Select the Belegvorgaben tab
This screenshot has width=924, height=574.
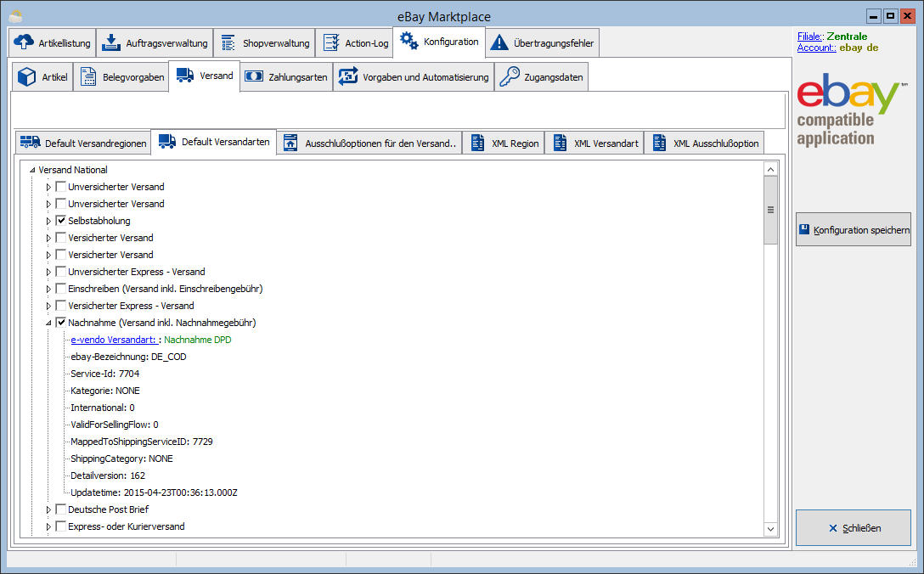121,77
